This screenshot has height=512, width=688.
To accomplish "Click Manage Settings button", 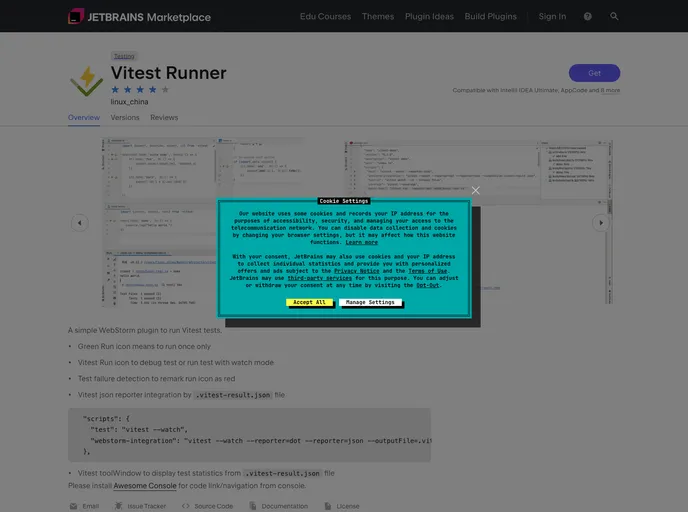I will (370, 302).
